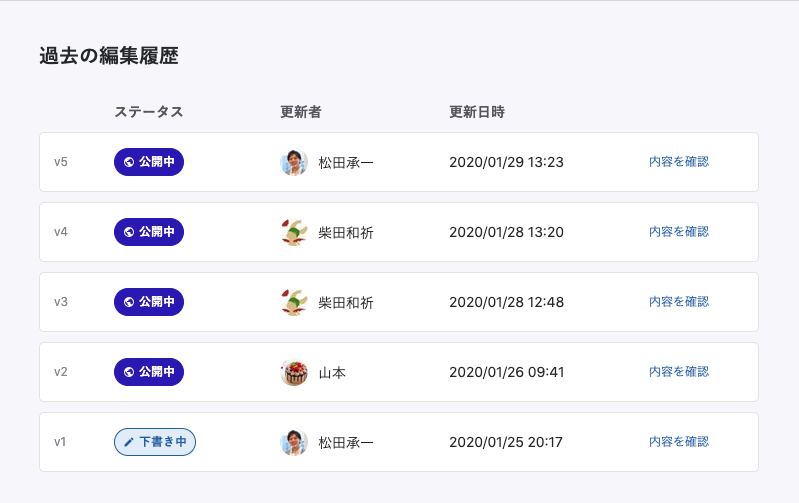
Task: Click the 下書き中 draft badge on v1
Action: [x=155, y=442]
